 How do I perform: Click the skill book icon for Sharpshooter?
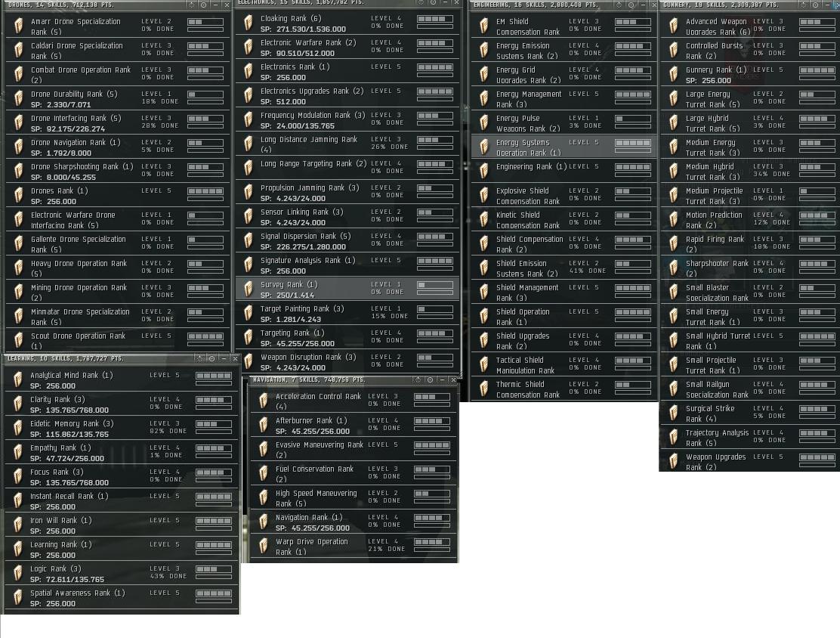pos(673,268)
